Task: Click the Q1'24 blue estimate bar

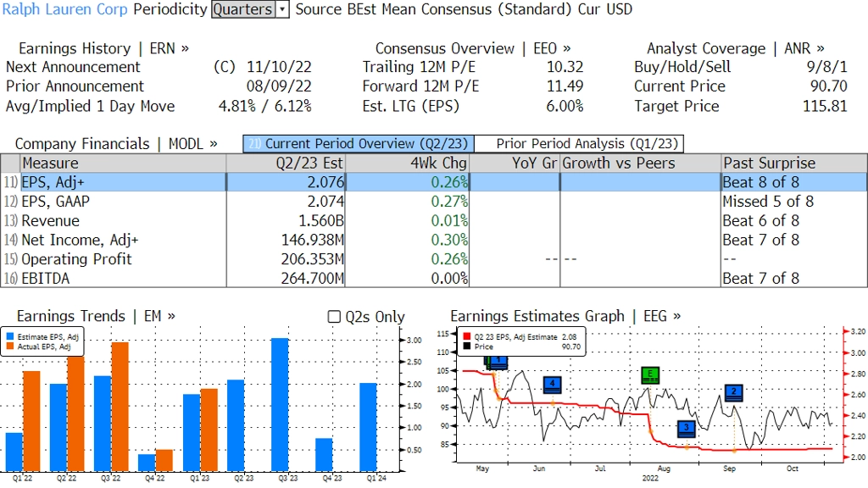Action: (x=368, y=427)
